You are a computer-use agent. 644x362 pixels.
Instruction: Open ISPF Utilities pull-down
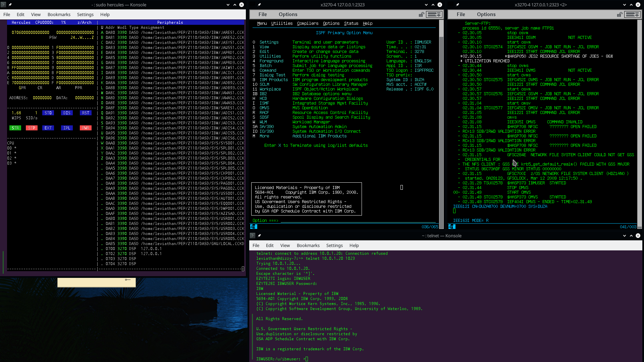282,23
